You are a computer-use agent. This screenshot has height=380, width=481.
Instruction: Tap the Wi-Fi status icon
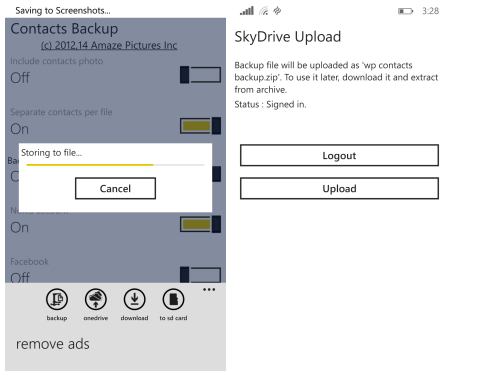coord(264,11)
